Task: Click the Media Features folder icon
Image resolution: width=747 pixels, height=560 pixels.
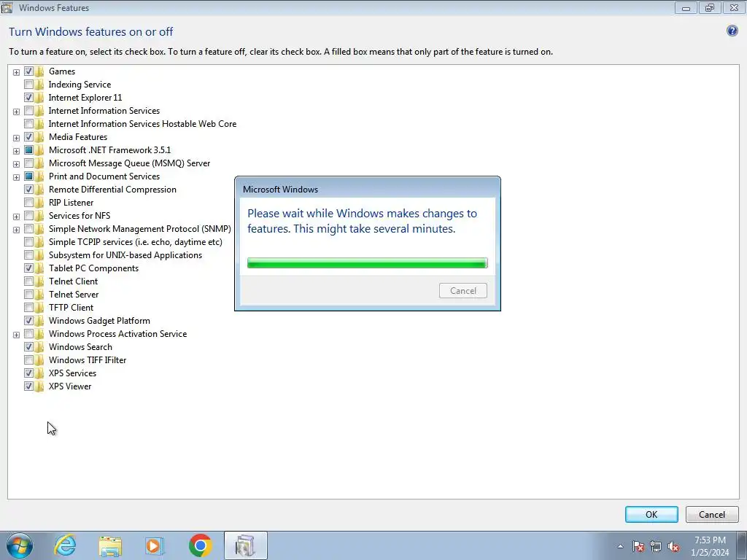Action: tap(39, 137)
